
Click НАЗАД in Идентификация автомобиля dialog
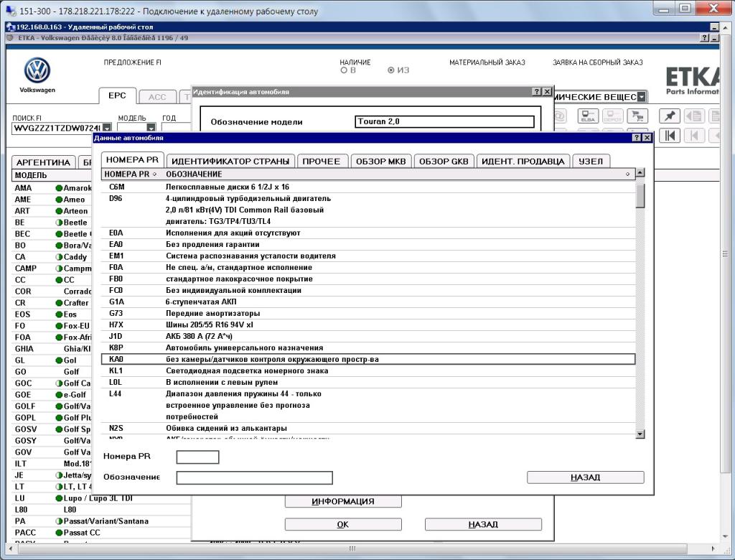pos(483,524)
